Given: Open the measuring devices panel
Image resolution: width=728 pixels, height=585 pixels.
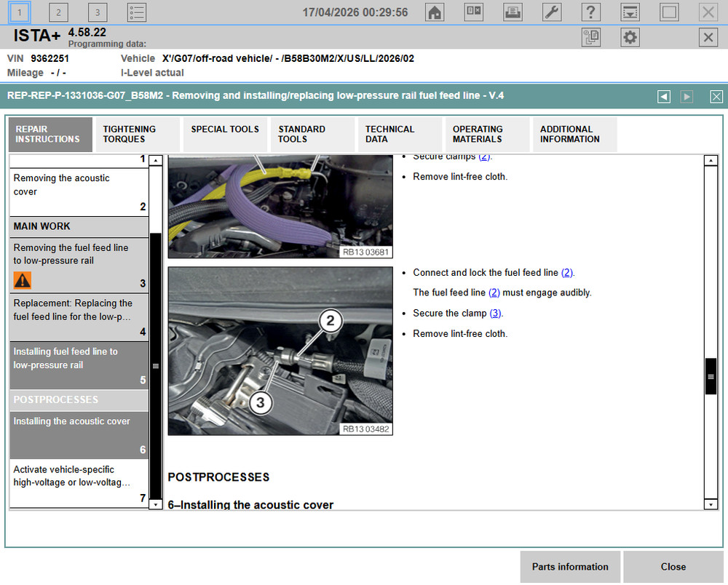Looking at the screenshot, I should pos(473,12).
